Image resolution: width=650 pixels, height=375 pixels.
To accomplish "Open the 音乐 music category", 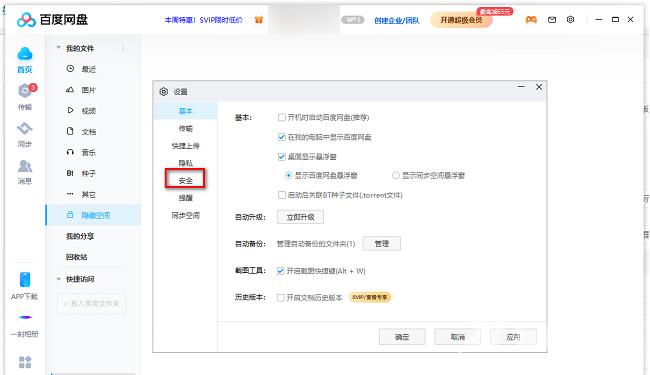I will click(x=89, y=152).
